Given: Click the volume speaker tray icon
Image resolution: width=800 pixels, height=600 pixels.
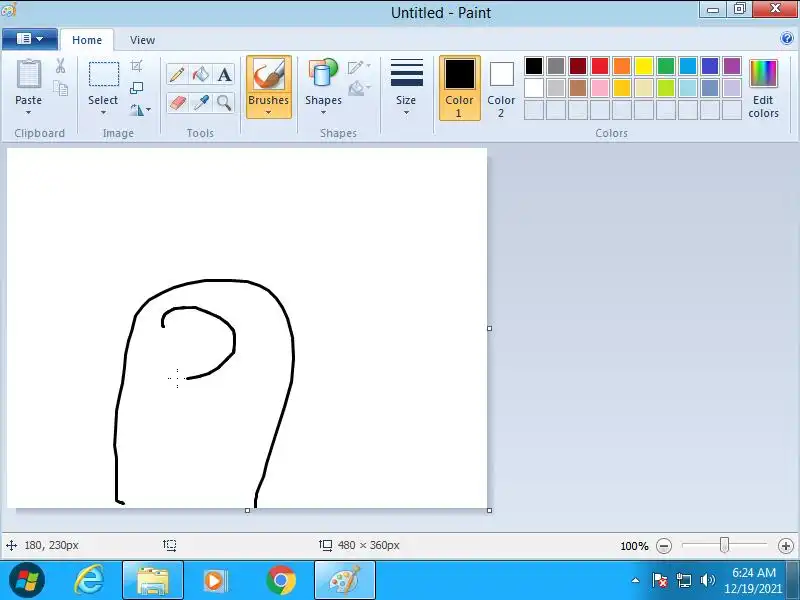Looking at the screenshot, I should coord(707,580).
